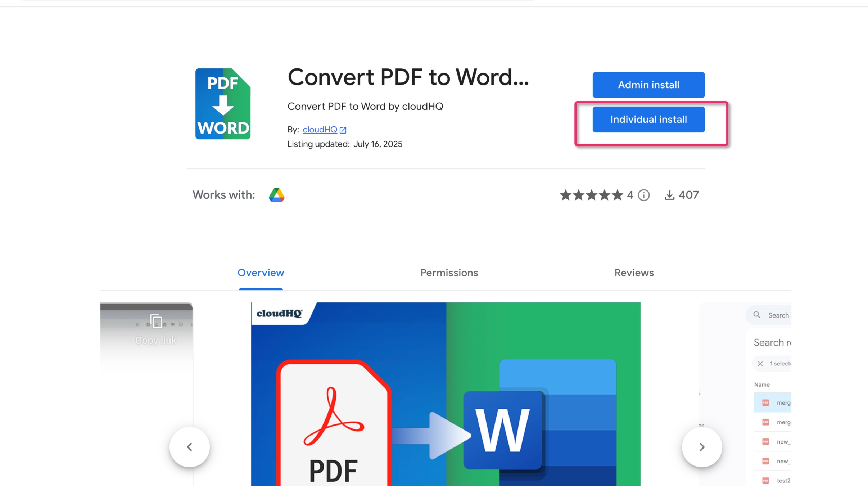
Task: Click the Listing updated July 16, 2025 text
Action: [x=345, y=144]
